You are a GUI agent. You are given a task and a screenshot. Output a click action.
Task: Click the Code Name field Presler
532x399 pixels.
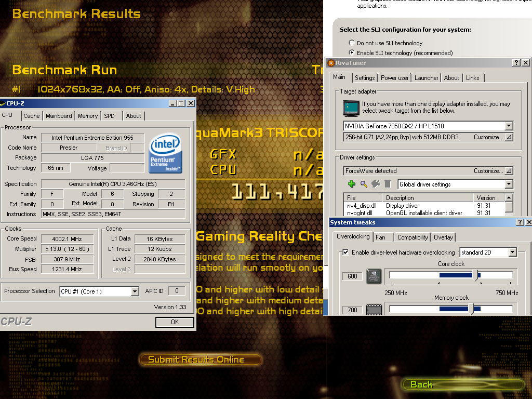tap(69, 148)
